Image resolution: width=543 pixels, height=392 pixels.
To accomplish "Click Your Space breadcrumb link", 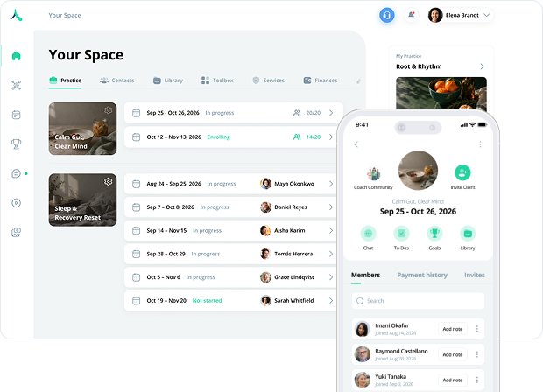I will coord(65,15).
